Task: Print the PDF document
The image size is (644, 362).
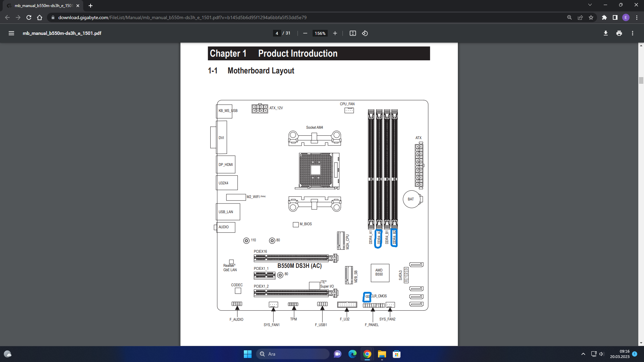Action: [619, 33]
